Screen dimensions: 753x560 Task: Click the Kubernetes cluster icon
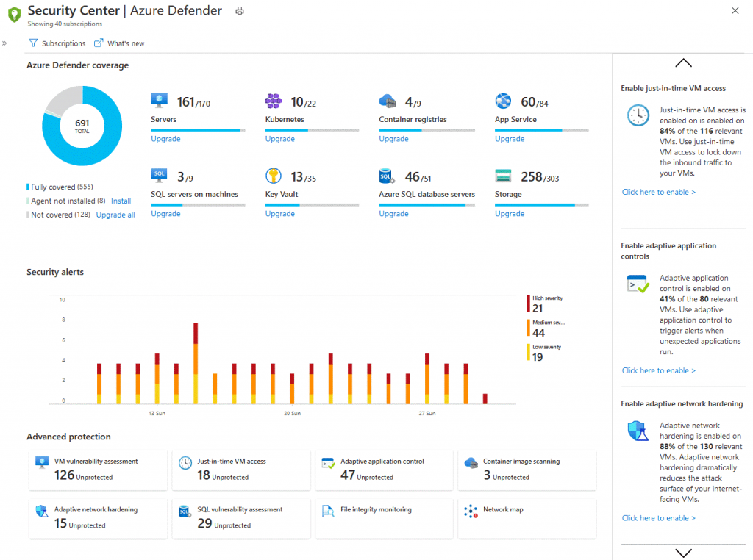click(274, 101)
